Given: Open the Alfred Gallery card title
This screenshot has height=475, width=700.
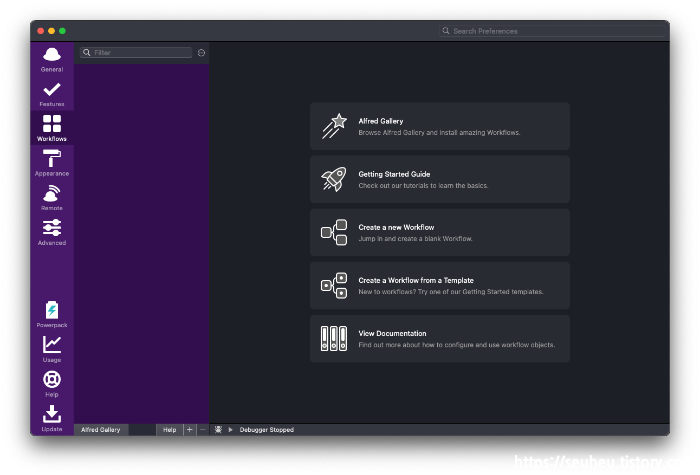Looking at the screenshot, I should coord(381,121).
